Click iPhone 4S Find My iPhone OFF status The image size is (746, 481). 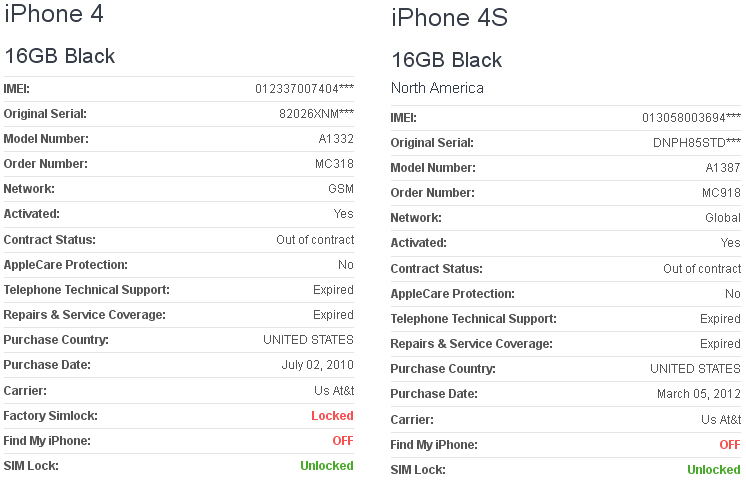730,445
